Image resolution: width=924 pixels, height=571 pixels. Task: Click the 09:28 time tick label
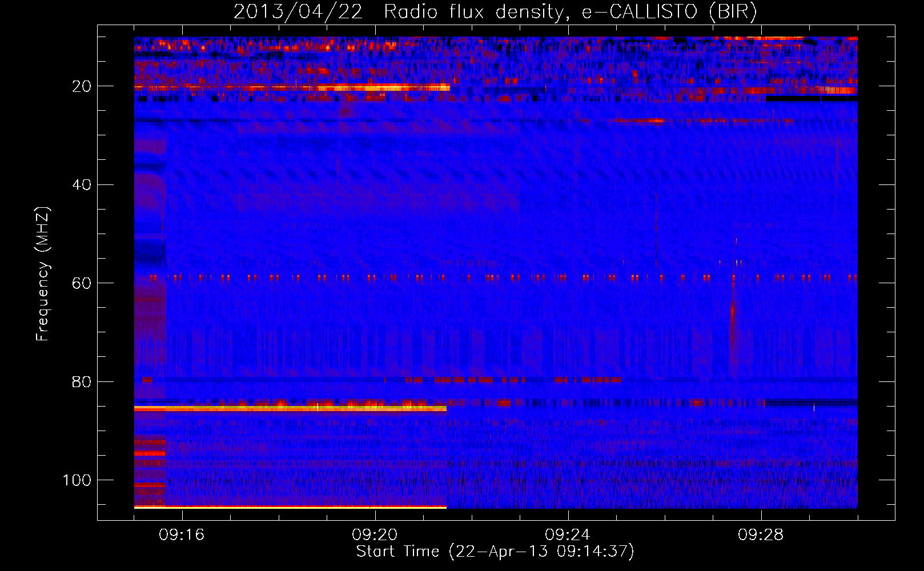(x=761, y=535)
